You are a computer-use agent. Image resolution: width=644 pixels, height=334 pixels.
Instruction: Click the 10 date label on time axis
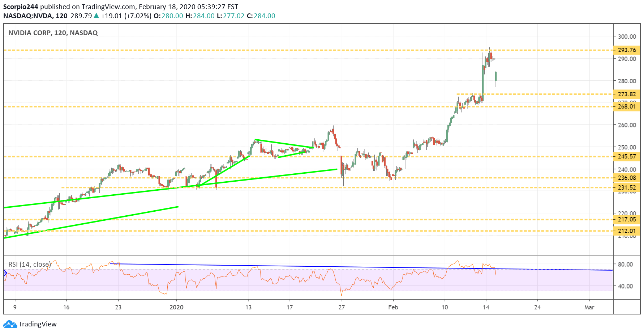point(445,307)
